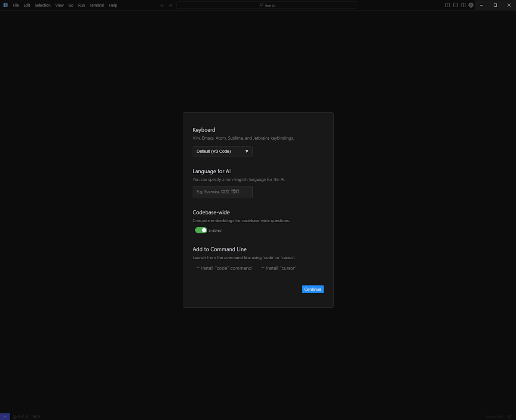Open the Selection menu
The image size is (516, 420).
click(43, 5)
